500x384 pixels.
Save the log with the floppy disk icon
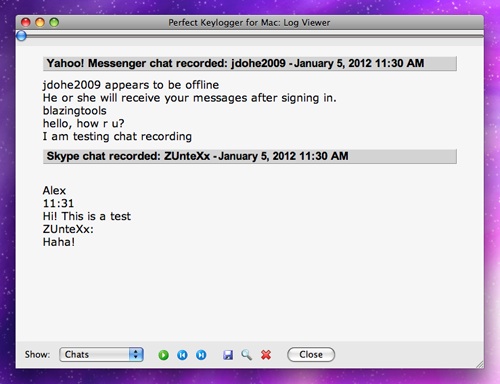click(228, 355)
